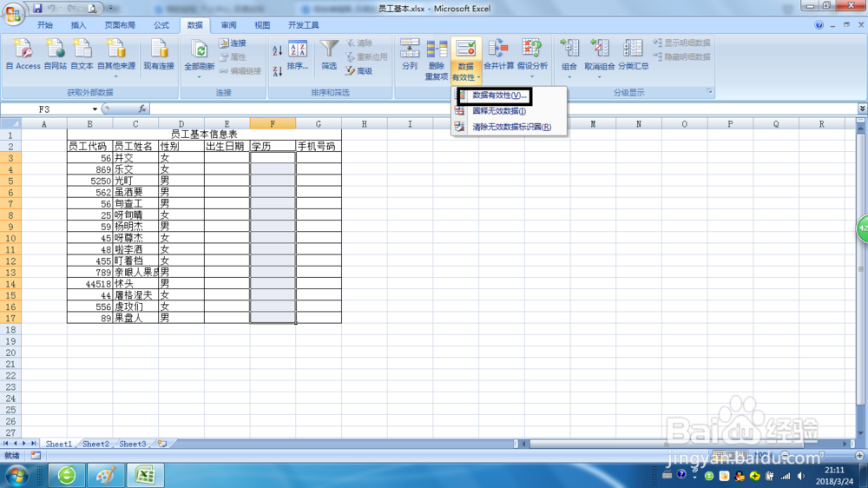Open the Sheet3 worksheet tab
The height and width of the screenshot is (488, 868).
132,444
